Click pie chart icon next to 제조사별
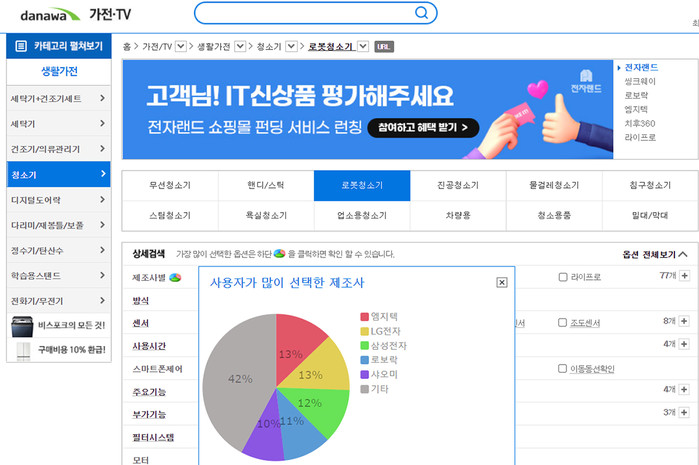Screen dimensions: 699x465 tap(175, 277)
